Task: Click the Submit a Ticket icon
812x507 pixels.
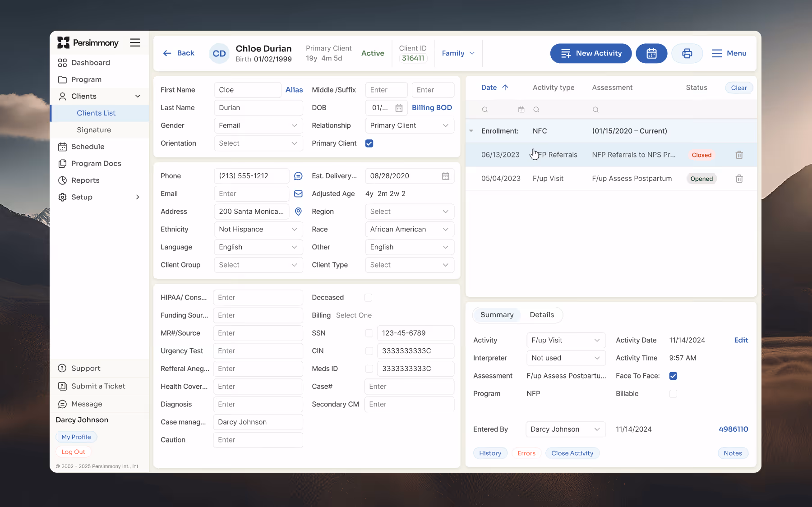Action: (63, 386)
